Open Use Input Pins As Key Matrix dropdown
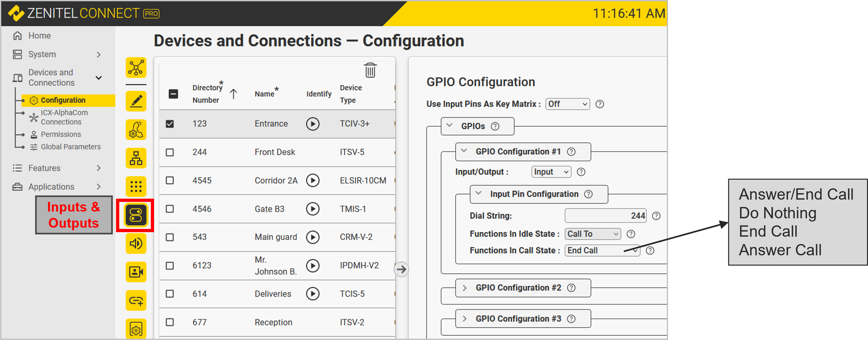The width and height of the screenshot is (868, 340). 567,104
